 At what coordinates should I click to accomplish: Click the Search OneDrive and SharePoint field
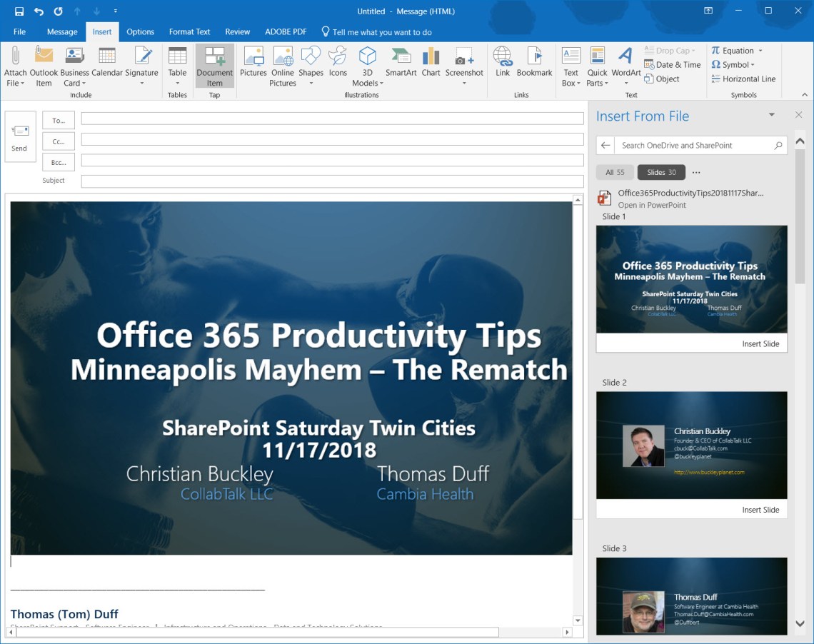[x=691, y=145]
